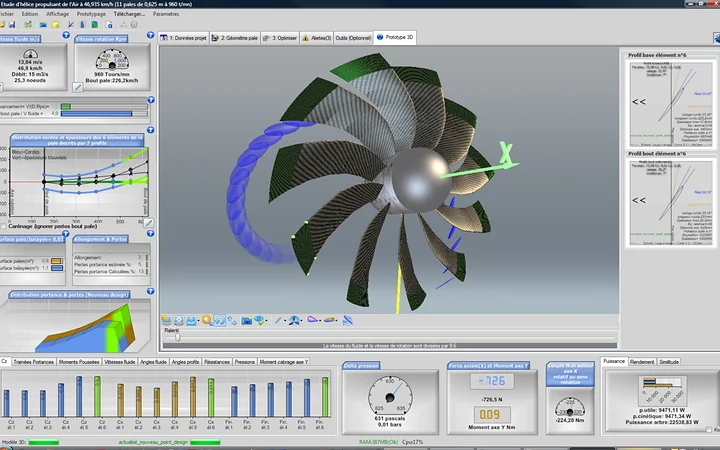
Task: Click help arrow beside Distribution portance & pertes
Action: (x=150, y=291)
